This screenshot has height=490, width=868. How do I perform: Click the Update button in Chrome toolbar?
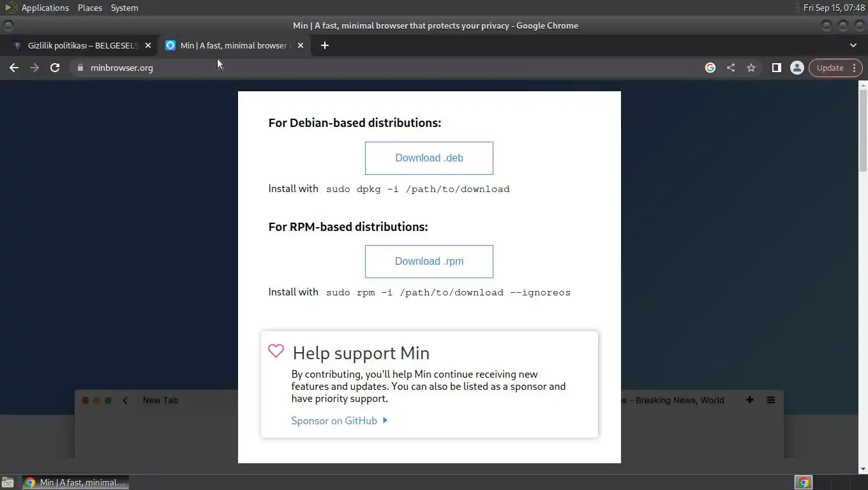pyautogui.click(x=830, y=68)
